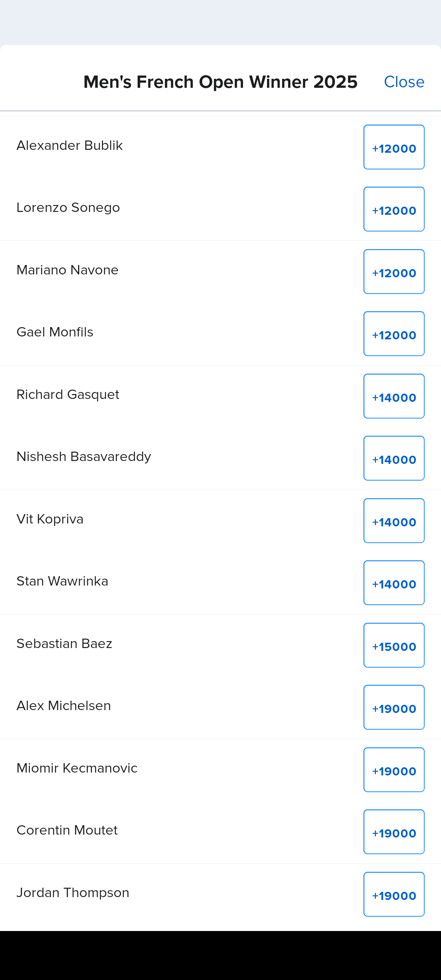Choose Sebastian Baez +15000 odds

pyautogui.click(x=394, y=646)
